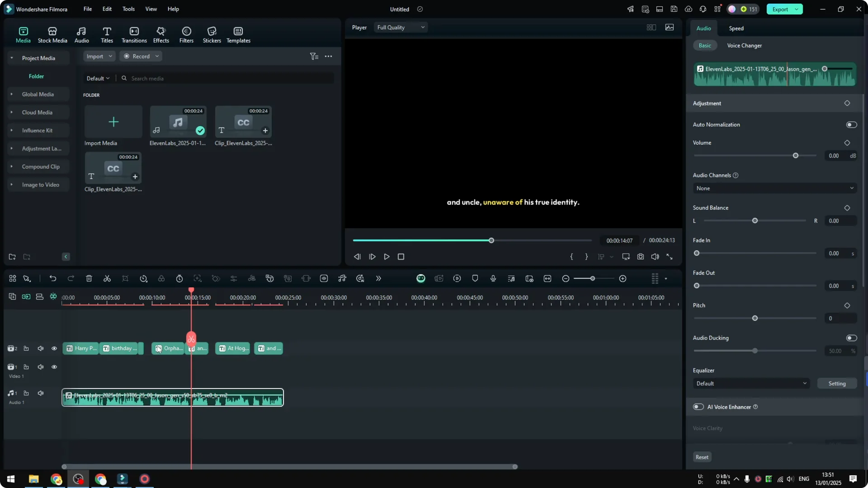Open the Templates panel
868x488 pixels.
click(x=238, y=35)
